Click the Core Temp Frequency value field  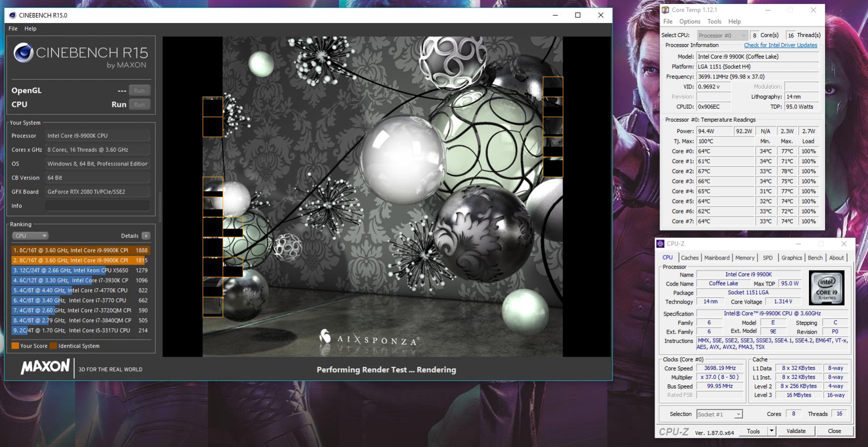click(x=758, y=77)
